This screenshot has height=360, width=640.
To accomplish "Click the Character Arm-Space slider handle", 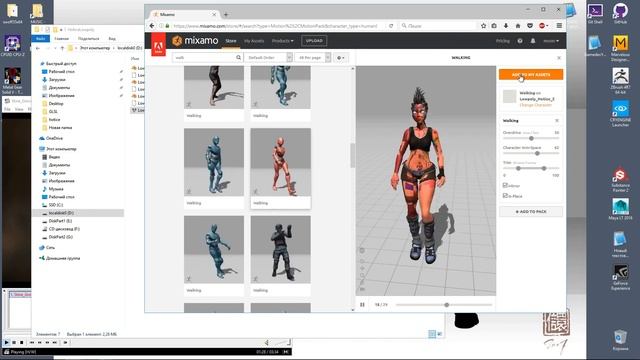I will [537, 153].
